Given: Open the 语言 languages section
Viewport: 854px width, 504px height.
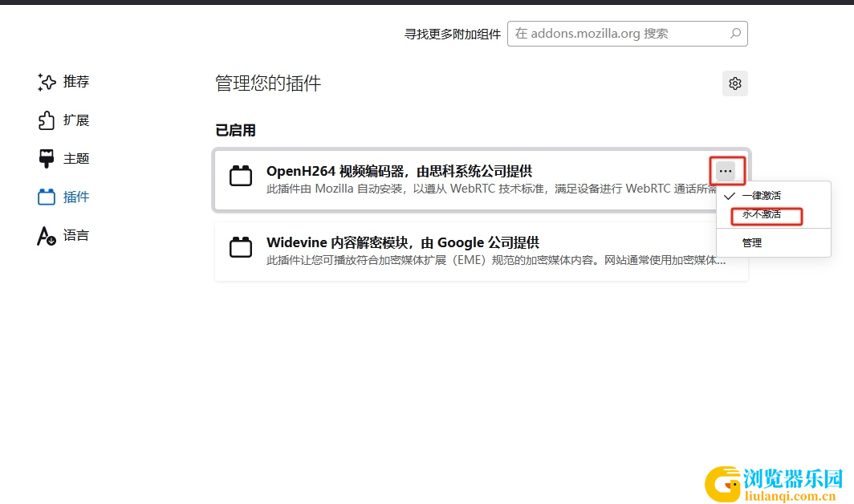Looking at the screenshot, I should [x=63, y=235].
